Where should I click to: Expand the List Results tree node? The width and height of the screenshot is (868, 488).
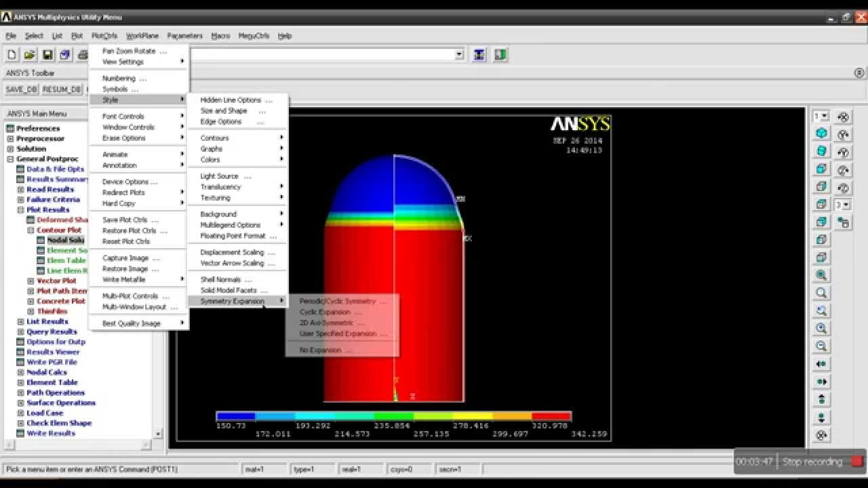[x=20, y=321]
